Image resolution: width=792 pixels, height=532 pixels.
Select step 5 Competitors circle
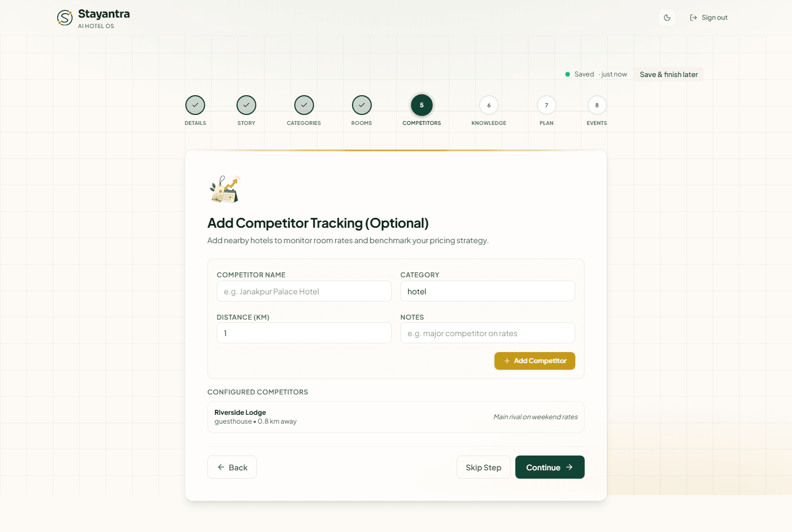(422, 105)
